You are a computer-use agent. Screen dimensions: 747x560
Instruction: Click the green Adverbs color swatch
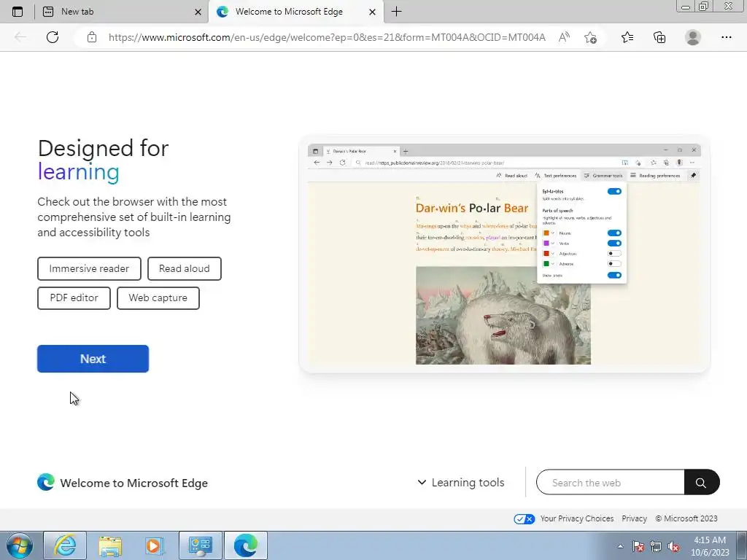coord(546,263)
